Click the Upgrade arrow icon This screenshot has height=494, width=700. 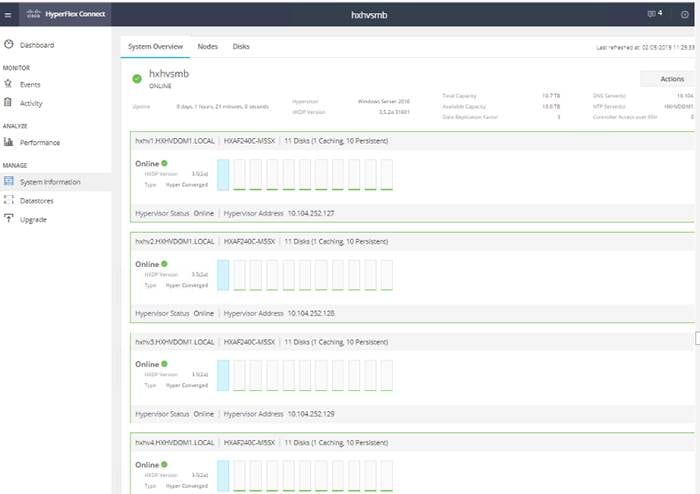(x=8, y=219)
